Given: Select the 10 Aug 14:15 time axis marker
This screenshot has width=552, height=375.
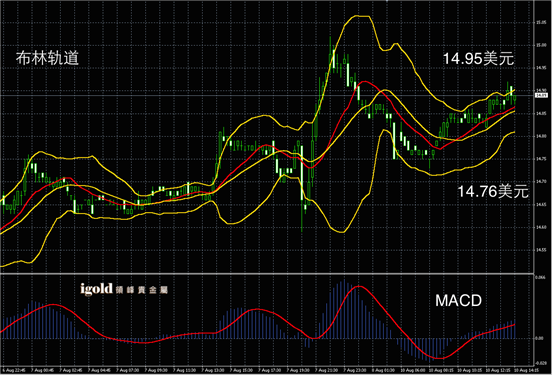Looking at the screenshot, I should coord(526,370).
